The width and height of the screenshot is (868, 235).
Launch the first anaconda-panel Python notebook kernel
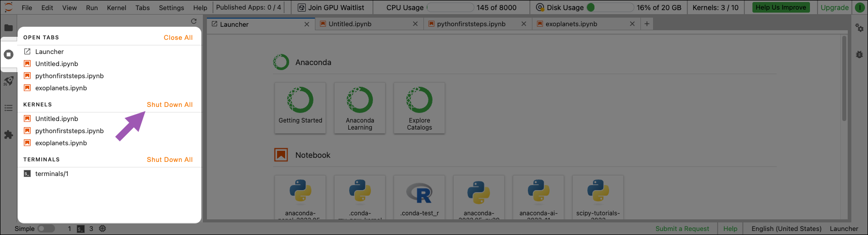pos(300,197)
